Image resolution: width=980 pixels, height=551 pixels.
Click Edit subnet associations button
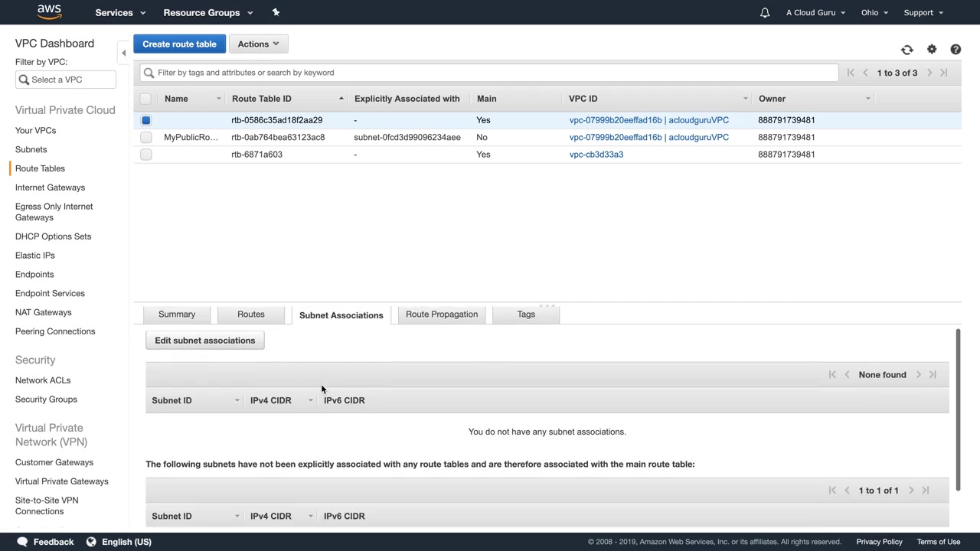click(x=204, y=341)
